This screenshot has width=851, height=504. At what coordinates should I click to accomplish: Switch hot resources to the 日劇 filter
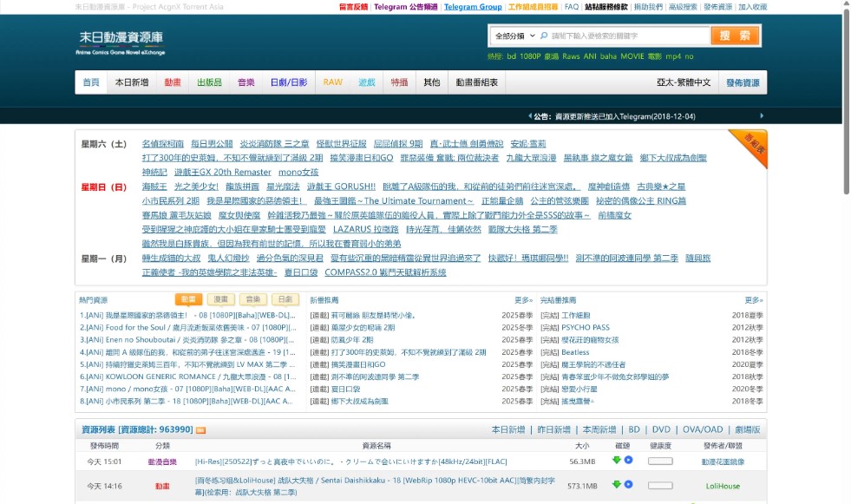[x=282, y=299]
